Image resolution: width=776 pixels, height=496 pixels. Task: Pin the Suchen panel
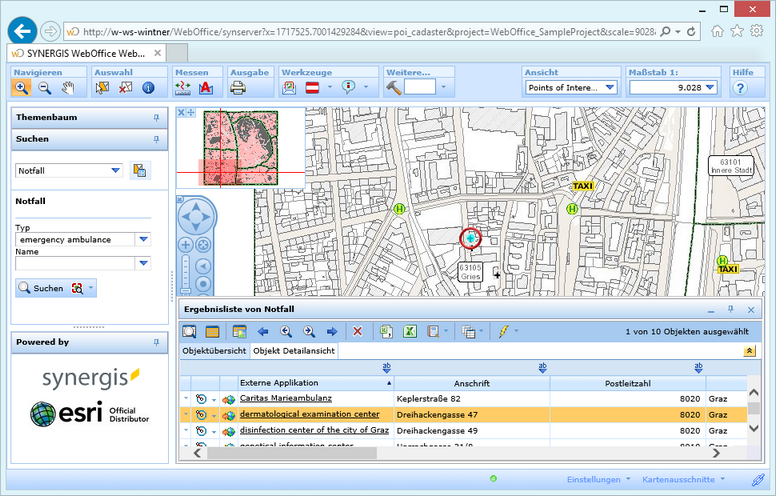click(x=156, y=139)
